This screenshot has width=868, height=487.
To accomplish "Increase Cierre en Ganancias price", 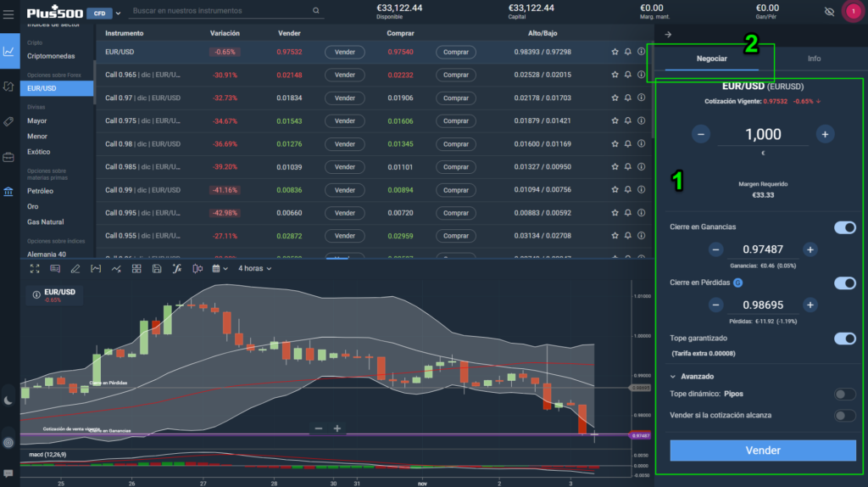I will (810, 250).
